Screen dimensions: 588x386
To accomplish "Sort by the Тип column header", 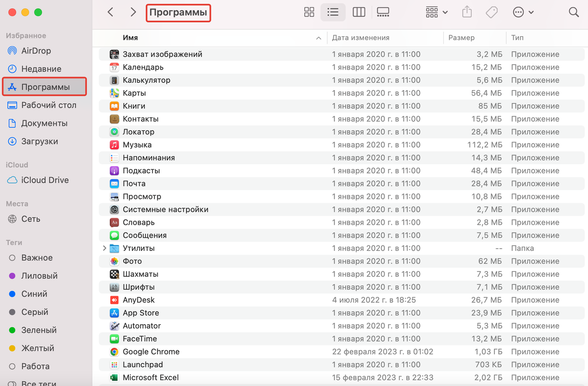I will tap(517, 38).
